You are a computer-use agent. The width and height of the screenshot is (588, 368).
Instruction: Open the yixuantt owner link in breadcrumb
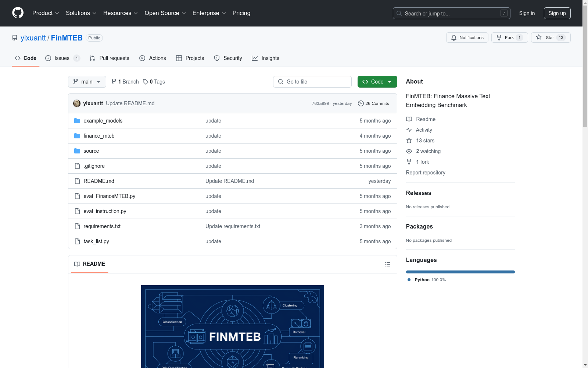(x=33, y=38)
